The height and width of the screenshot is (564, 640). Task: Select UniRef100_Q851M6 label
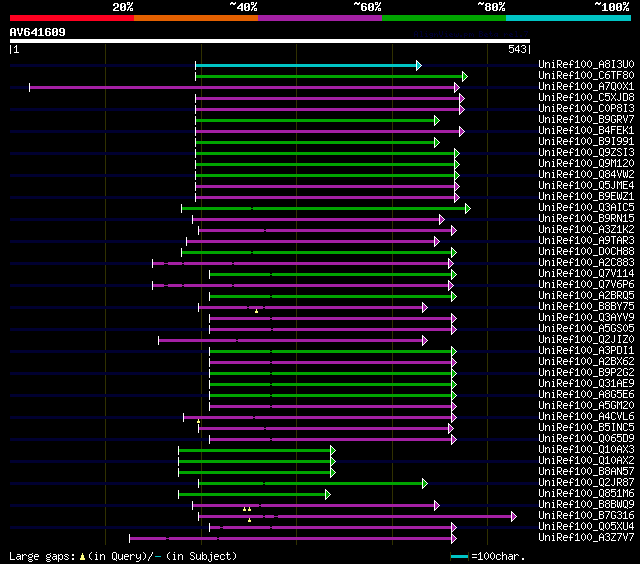coord(586,494)
